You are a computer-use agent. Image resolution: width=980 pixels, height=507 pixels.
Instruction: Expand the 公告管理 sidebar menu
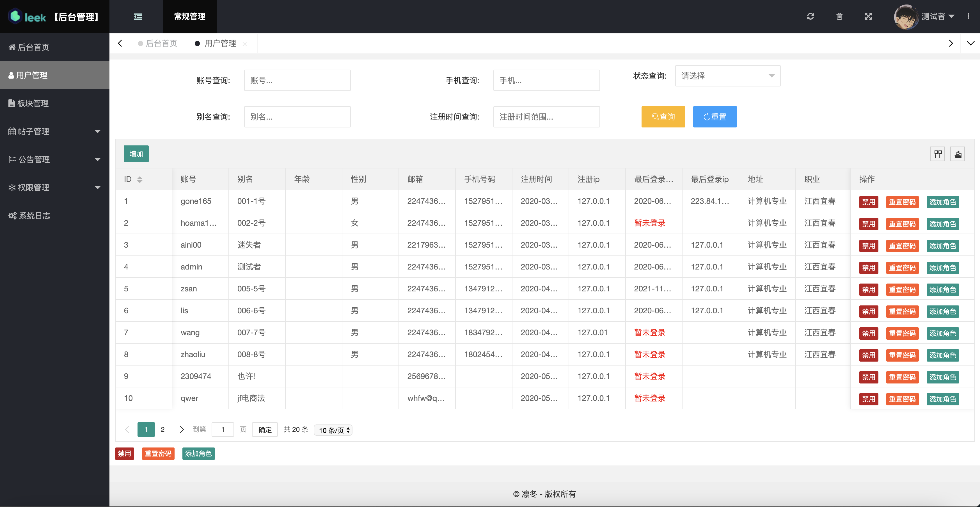pos(55,159)
